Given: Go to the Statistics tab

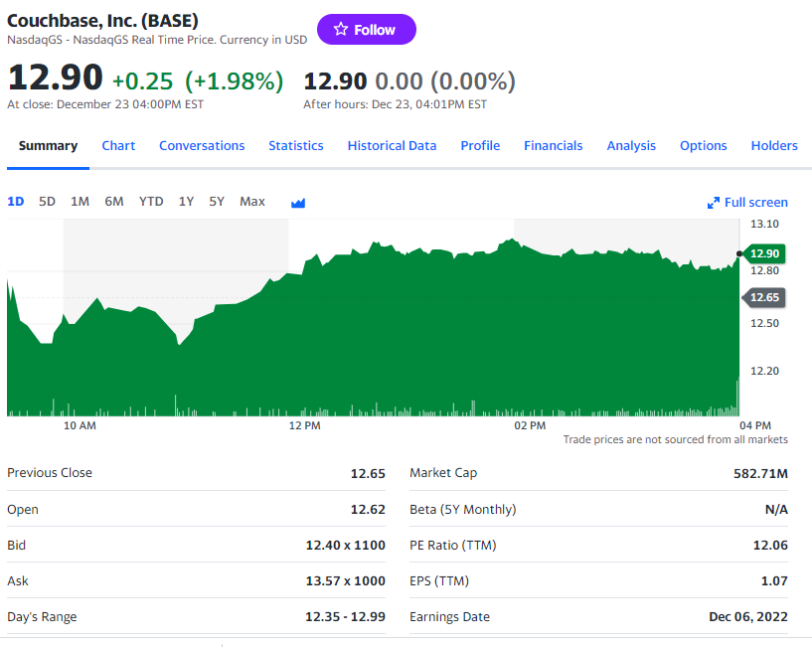Looking at the screenshot, I should 296,146.
